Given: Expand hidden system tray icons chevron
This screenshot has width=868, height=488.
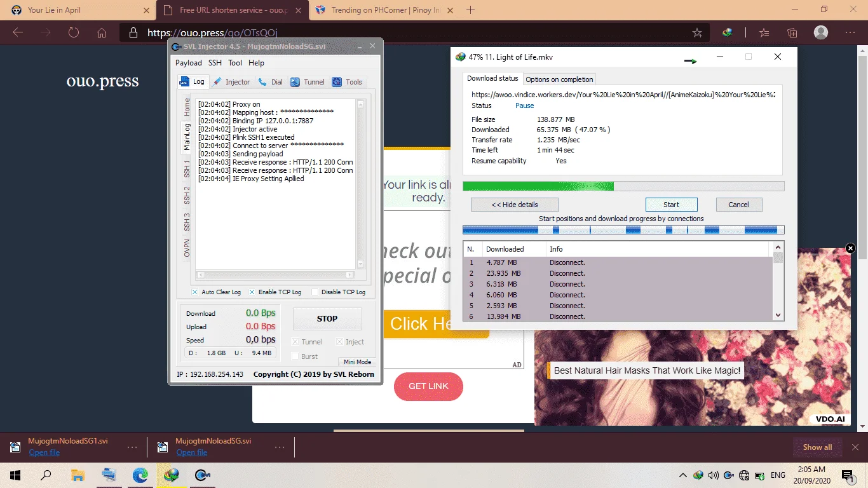Looking at the screenshot, I should click(x=683, y=475).
